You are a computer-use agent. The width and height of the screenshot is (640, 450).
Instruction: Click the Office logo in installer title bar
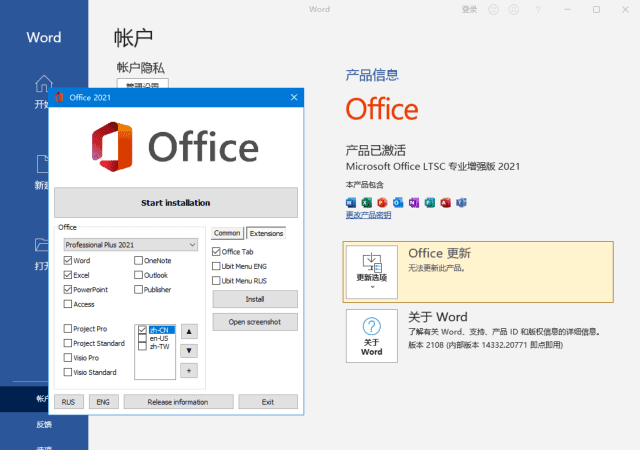(x=59, y=97)
